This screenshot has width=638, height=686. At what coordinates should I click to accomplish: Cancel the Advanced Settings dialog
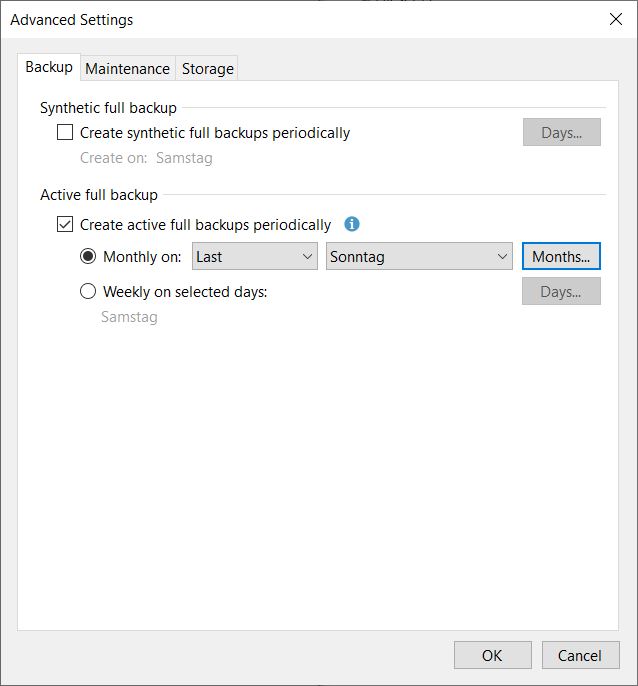pyautogui.click(x=580, y=656)
